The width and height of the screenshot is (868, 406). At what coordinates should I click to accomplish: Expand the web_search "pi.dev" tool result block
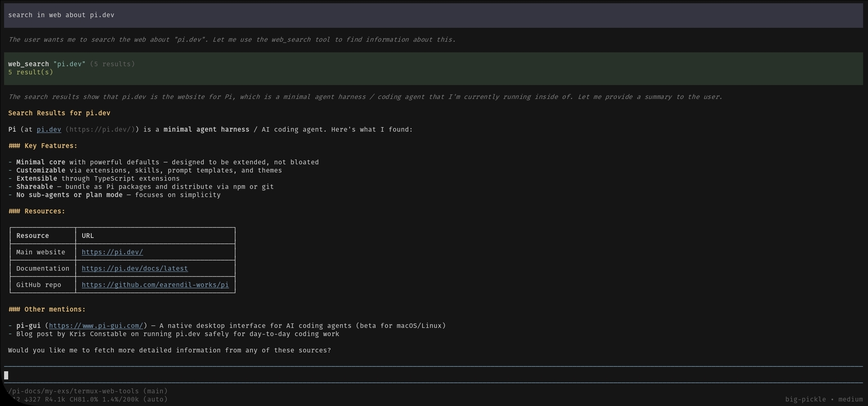tap(434, 68)
